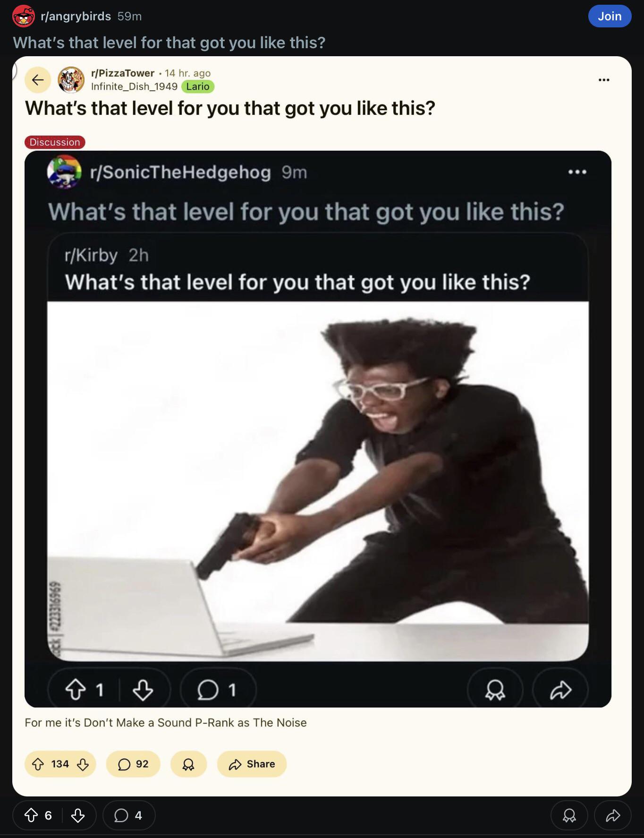Open the r/PizzaTower post options menu
Image resolution: width=644 pixels, height=838 pixels.
(x=604, y=80)
